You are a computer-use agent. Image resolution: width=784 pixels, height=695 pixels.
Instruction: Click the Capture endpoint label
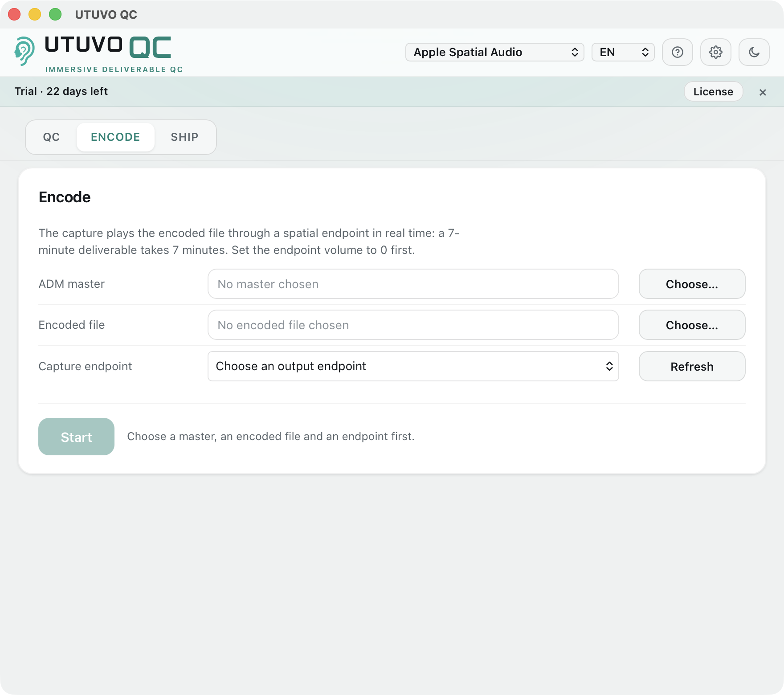tap(85, 366)
